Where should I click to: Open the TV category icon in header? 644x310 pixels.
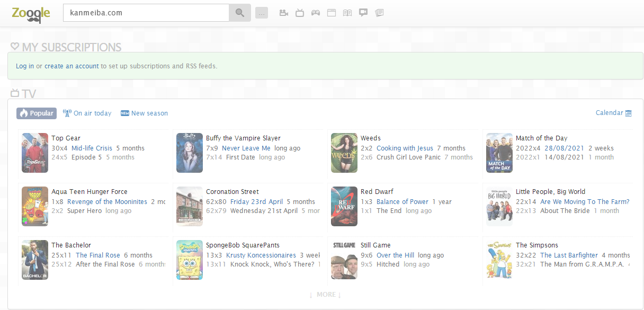click(x=300, y=13)
